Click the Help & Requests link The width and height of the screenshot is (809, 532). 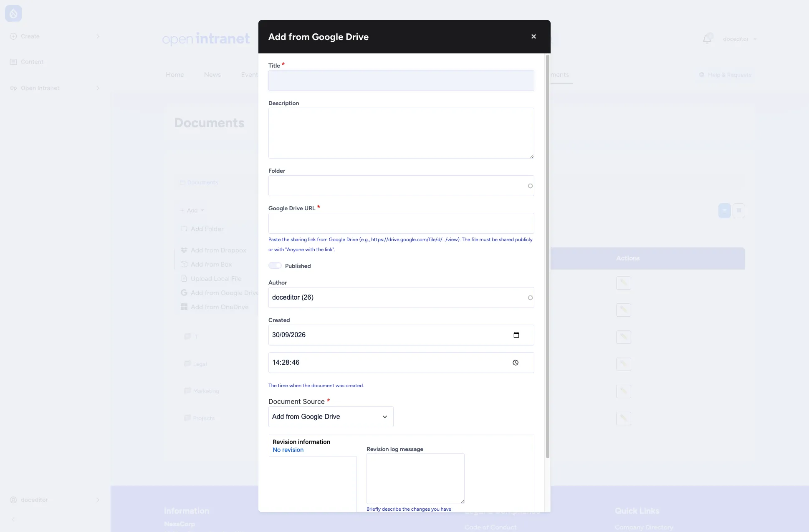tap(725, 75)
